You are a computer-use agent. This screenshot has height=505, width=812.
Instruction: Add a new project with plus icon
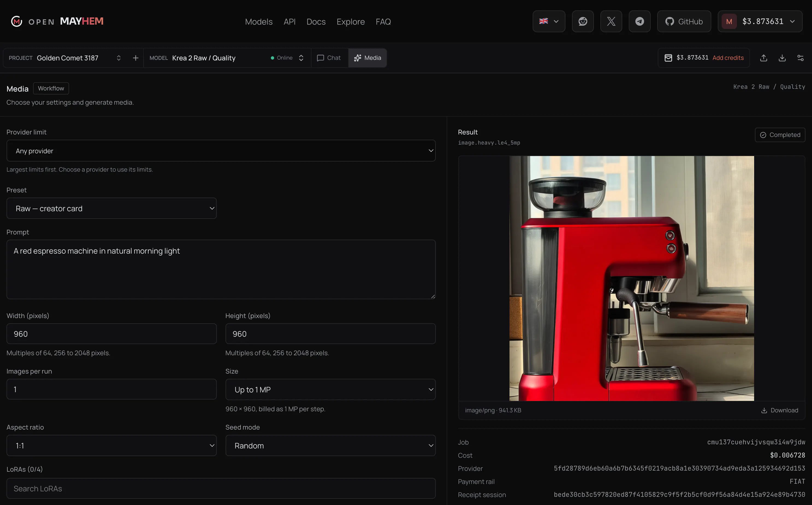tap(135, 58)
